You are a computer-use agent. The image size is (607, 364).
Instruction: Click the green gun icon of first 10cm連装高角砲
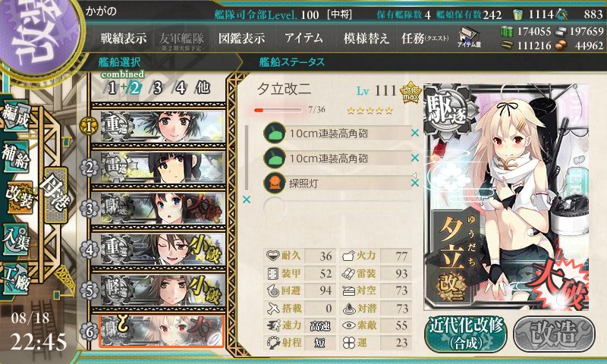tap(275, 133)
